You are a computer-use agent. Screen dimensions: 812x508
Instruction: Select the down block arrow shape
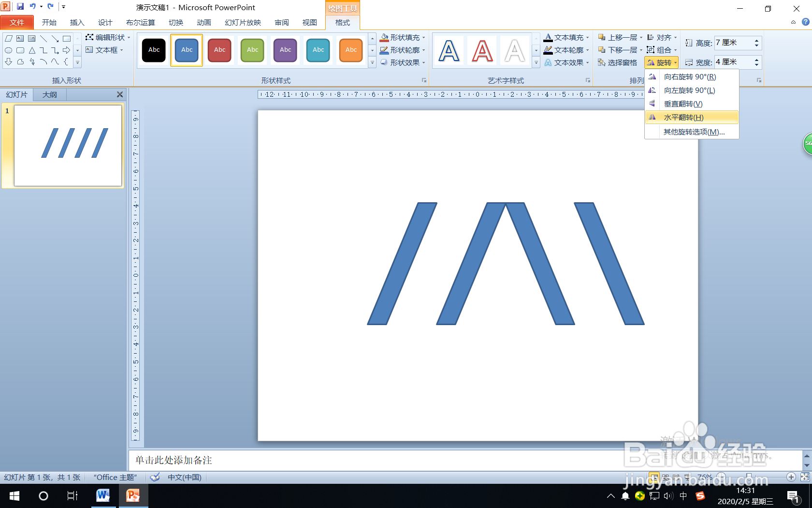(9, 62)
